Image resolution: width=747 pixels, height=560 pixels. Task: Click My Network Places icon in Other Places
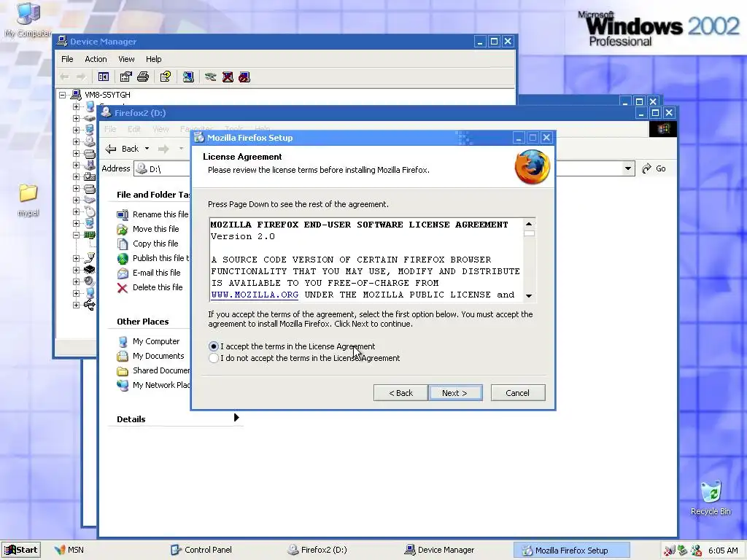click(x=123, y=385)
